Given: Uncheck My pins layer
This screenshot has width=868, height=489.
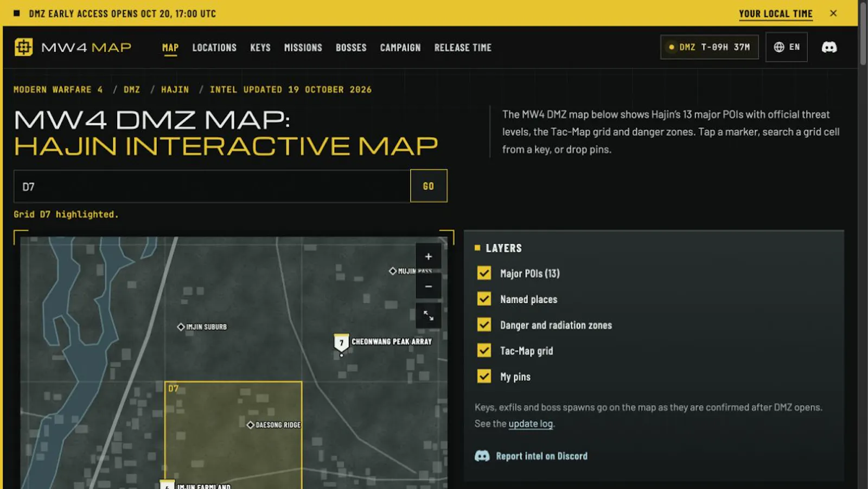Looking at the screenshot, I should tap(484, 376).
